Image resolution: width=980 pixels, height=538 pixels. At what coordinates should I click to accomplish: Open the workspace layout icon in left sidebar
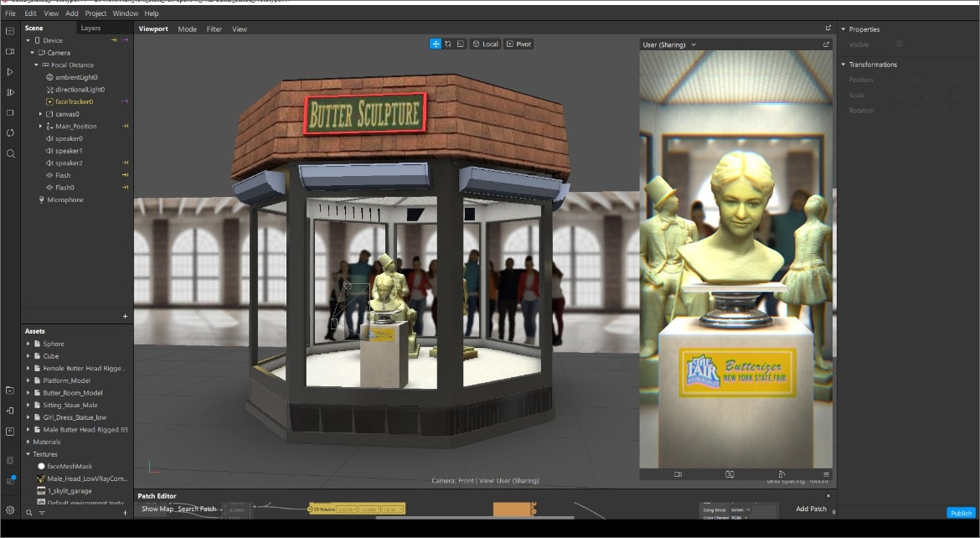[x=10, y=31]
